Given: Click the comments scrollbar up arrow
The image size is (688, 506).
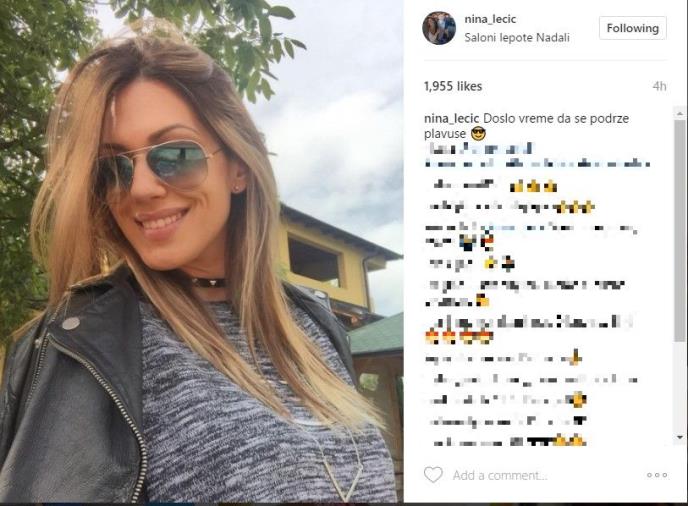Looking at the screenshot, I should point(680,114).
